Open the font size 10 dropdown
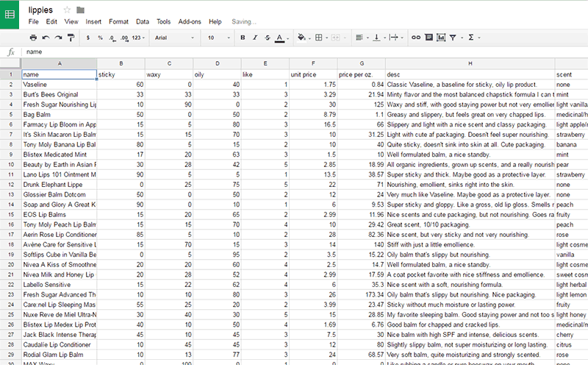Viewport: 588px width, 365px height. (218, 38)
